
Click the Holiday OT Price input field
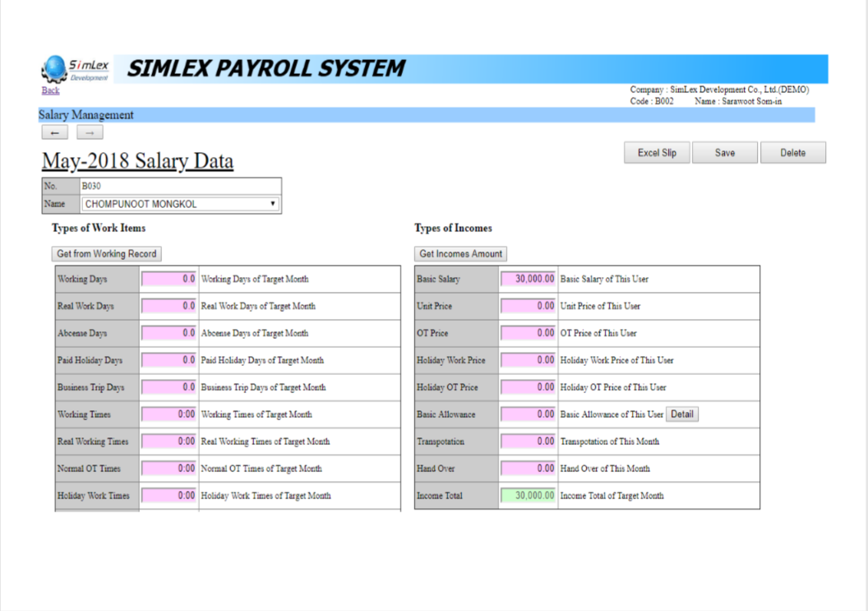528,387
